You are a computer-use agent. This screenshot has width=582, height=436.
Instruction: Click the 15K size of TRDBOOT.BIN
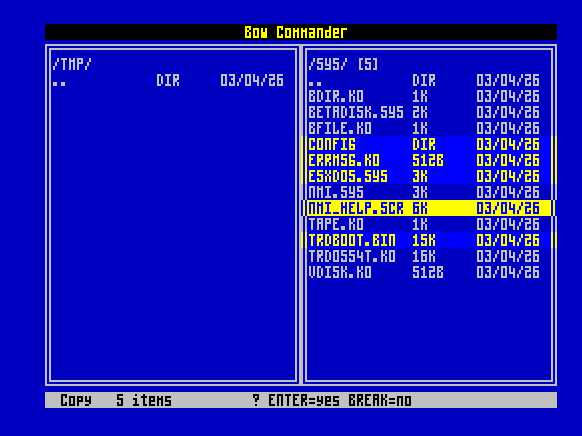pos(424,240)
